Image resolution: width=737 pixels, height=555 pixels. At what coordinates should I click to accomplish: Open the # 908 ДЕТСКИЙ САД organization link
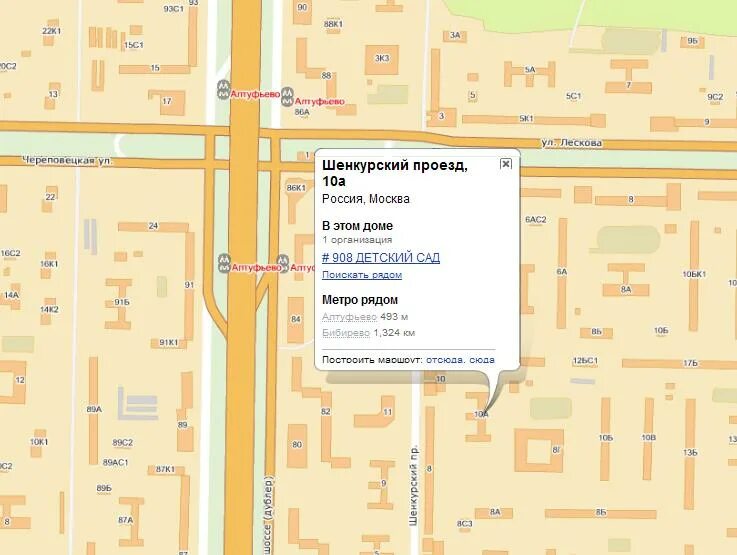coord(381,258)
